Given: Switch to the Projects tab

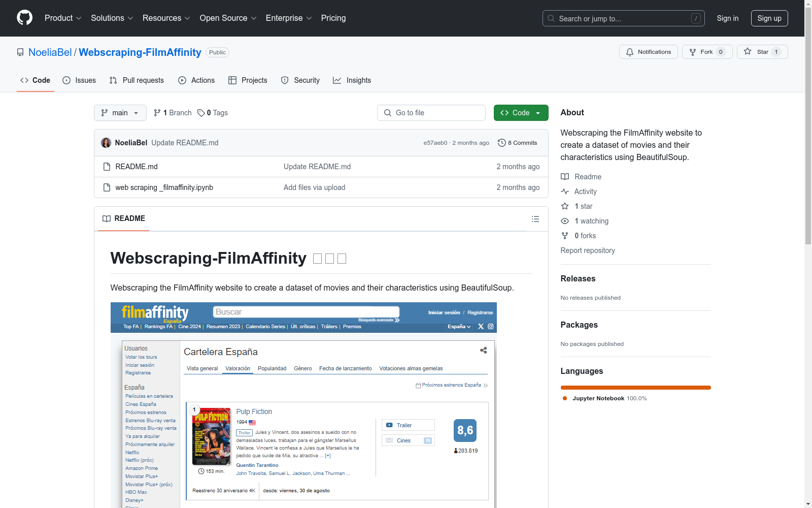Looking at the screenshot, I should [248, 80].
